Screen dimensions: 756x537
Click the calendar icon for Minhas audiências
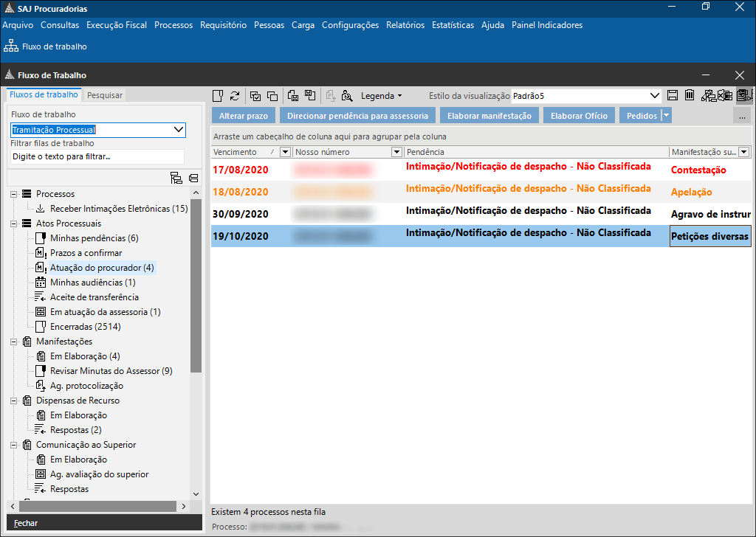pyautogui.click(x=41, y=283)
